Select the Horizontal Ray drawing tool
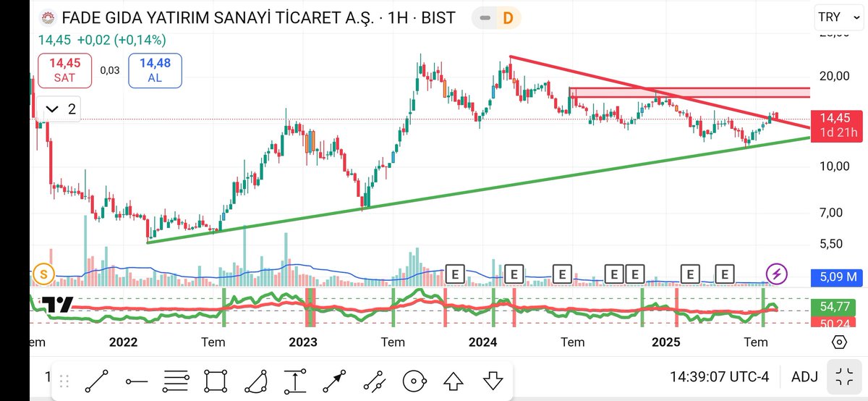This screenshot has width=868, height=401. (136, 380)
